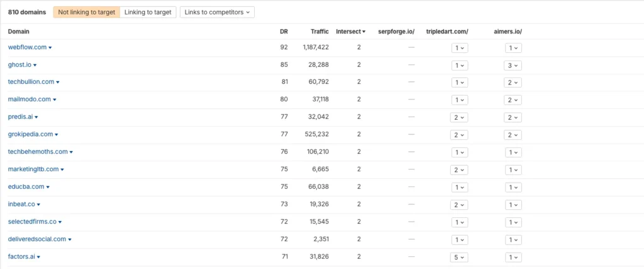Click webflow.com traffic value 1,187,422

tap(316, 47)
